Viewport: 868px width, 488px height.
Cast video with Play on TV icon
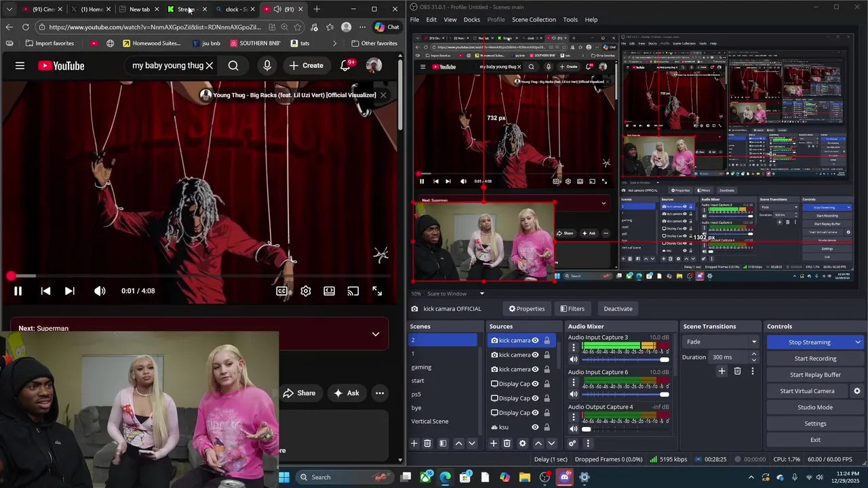tap(353, 291)
